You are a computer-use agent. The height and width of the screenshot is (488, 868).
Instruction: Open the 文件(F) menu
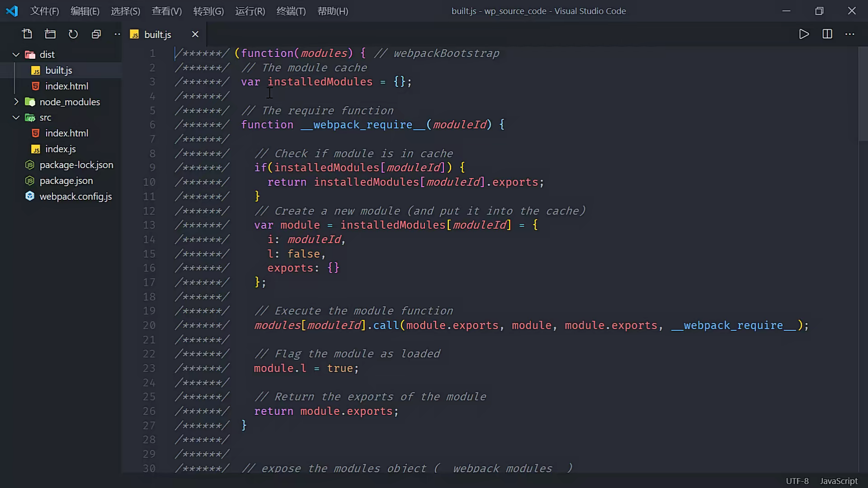(44, 11)
